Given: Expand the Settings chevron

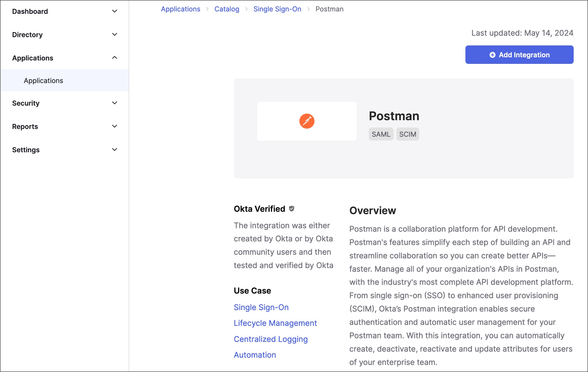Looking at the screenshot, I should 115,150.
